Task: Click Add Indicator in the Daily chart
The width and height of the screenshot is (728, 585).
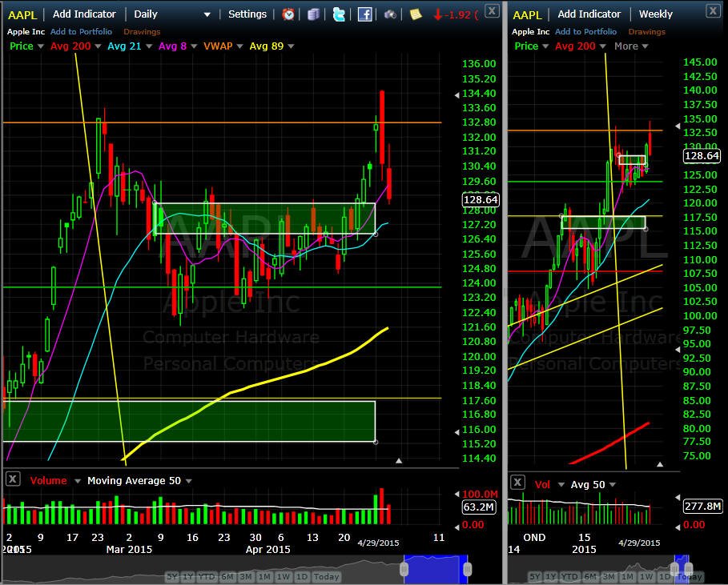Action: pyautogui.click(x=84, y=14)
